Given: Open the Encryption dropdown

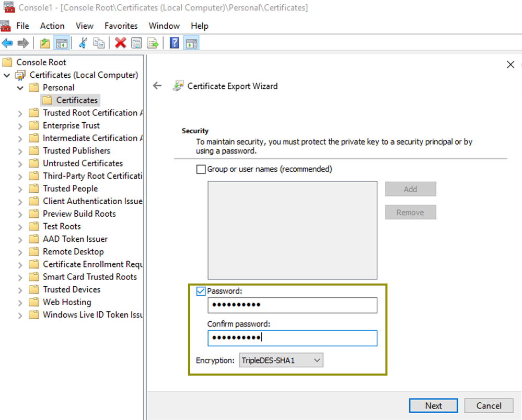Looking at the screenshot, I should pos(281,360).
